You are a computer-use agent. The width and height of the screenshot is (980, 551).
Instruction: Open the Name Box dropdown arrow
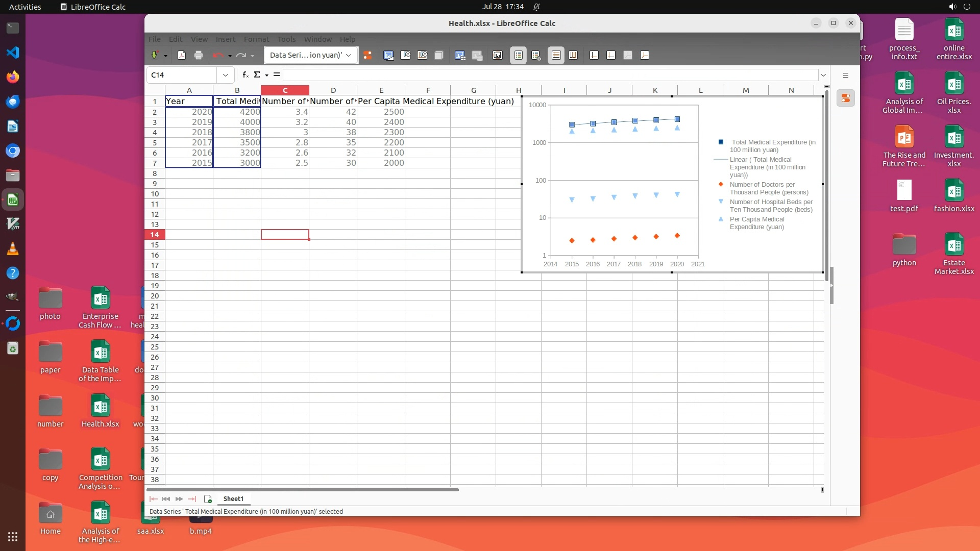(x=225, y=75)
